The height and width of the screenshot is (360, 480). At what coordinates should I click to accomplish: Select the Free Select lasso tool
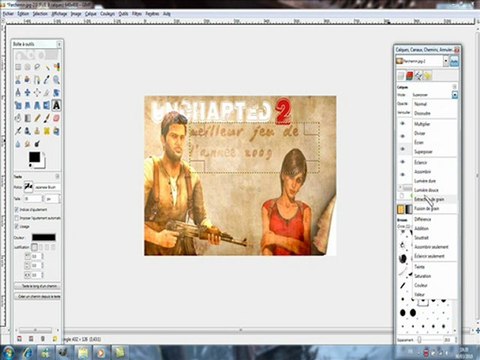[37, 67]
